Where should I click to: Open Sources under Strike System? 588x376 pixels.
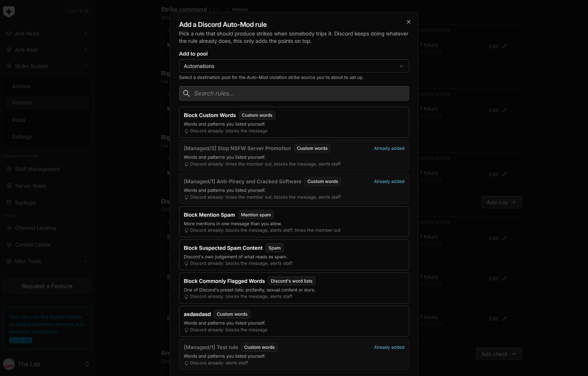(x=47, y=103)
